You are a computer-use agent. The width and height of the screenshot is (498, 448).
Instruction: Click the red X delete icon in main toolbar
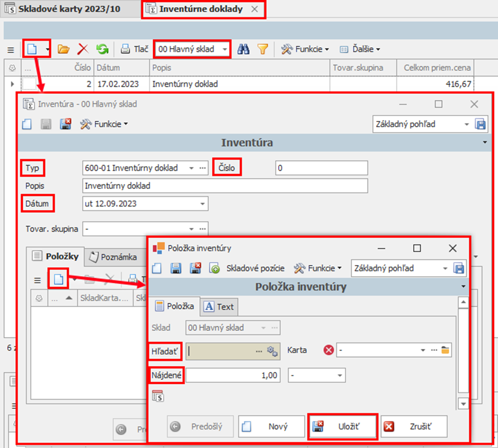83,49
